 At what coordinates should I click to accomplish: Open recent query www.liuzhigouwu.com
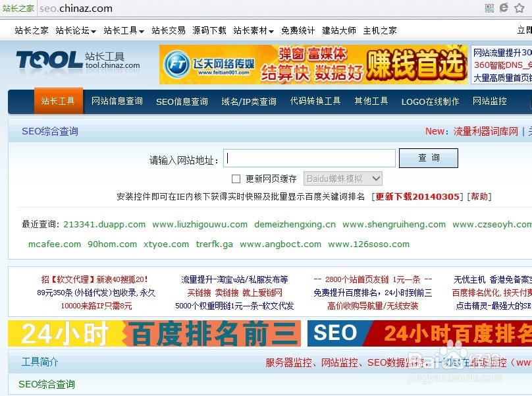[x=200, y=225]
